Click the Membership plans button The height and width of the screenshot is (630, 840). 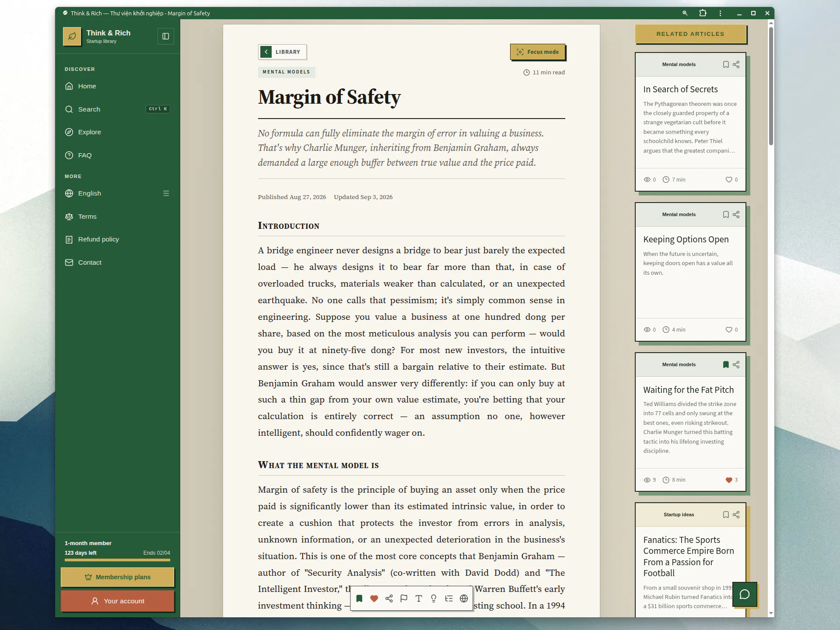[x=117, y=577]
